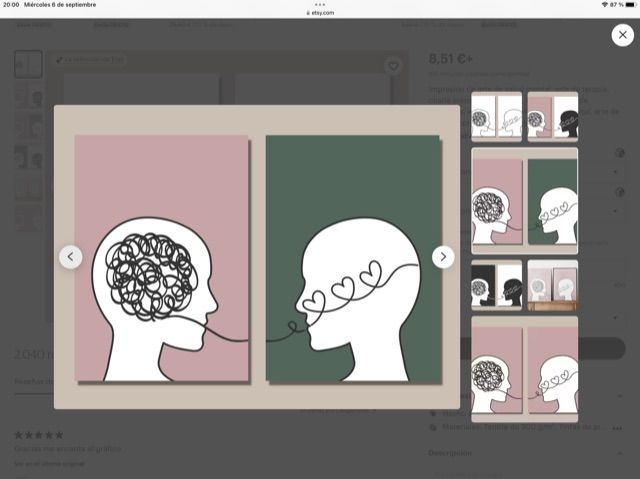640x479 pixels.
Task: Select the pink and black silhouette thumbnail
Action: coord(553,117)
